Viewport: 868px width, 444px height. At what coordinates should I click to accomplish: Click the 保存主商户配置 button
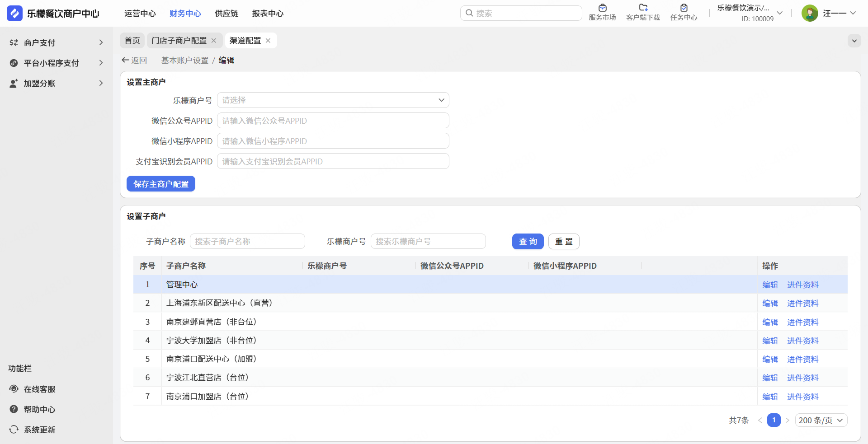click(161, 184)
